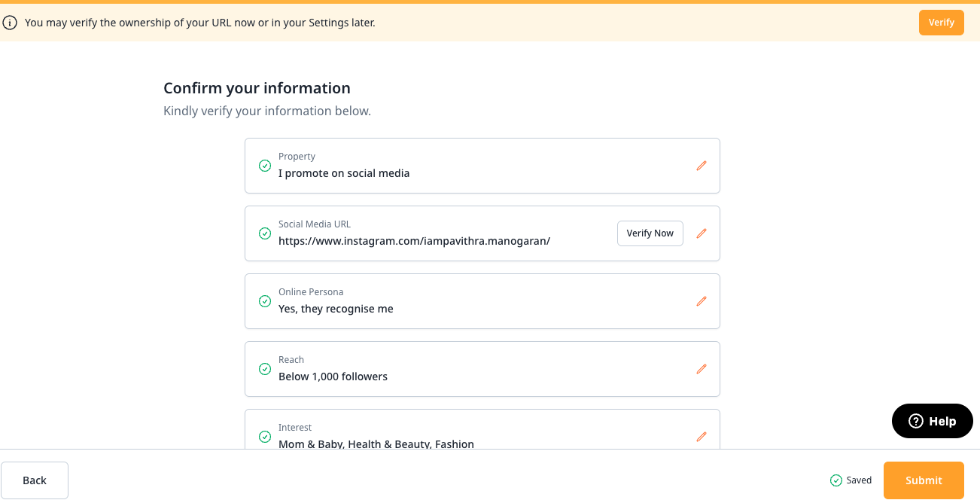Click the URL ownership banner message
This screenshot has width=980, height=500.
(x=200, y=23)
